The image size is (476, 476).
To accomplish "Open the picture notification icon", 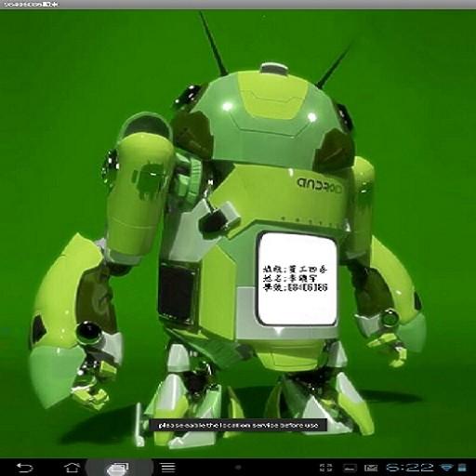I will coord(350,468).
